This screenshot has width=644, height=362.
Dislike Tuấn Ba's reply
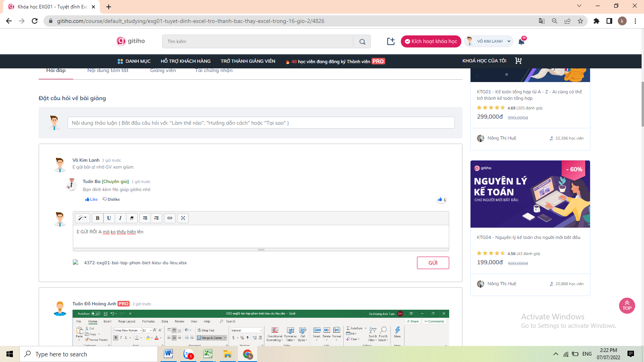(111, 200)
